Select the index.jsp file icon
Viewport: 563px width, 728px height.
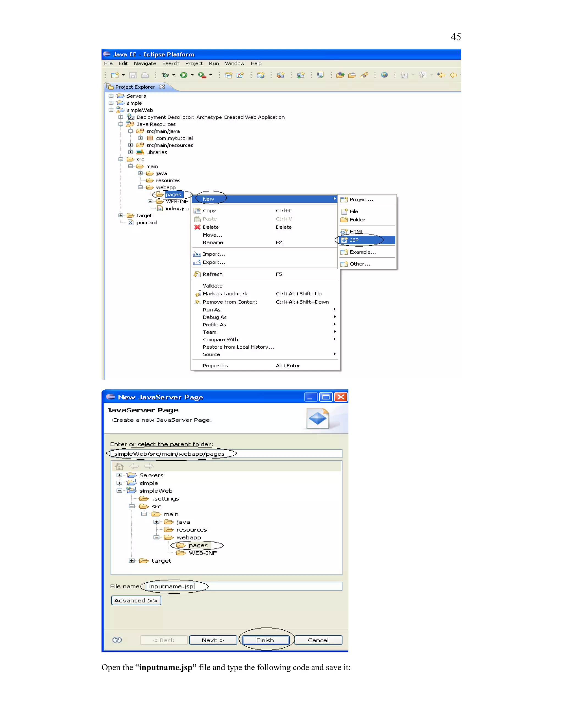coord(160,209)
